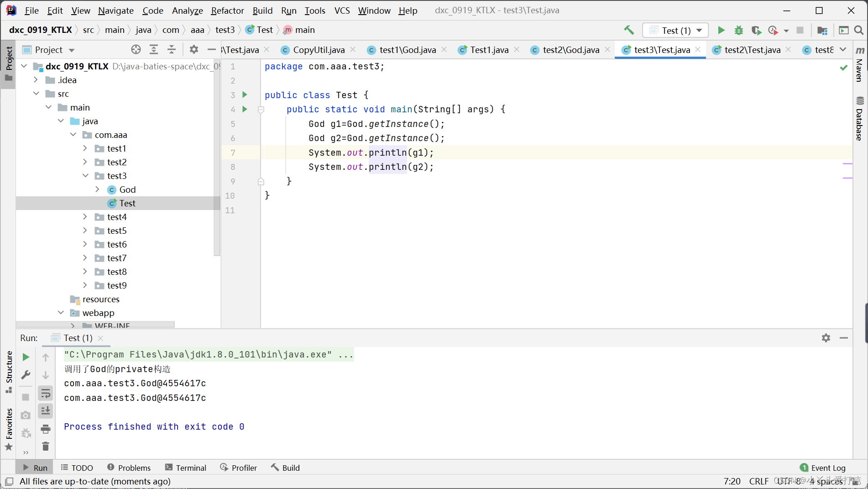Click the print icon in Run panel
The image size is (868, 489).
(x=46, y=429)
